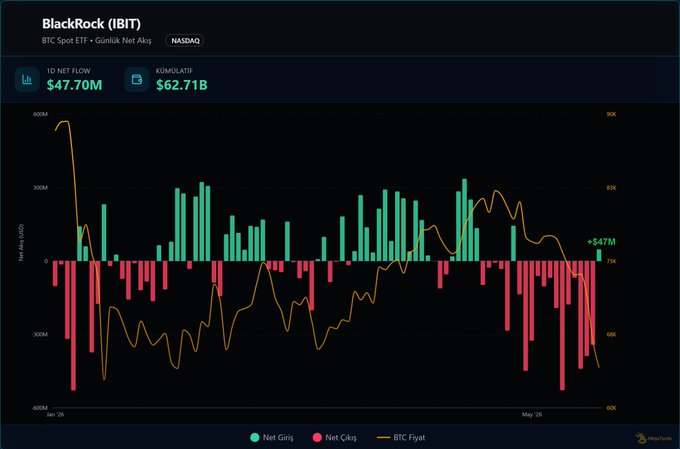This screenshot has width=680, height=449.
Task: Toggle the BTC Fiyat legend item
Action: click(401, 437)
